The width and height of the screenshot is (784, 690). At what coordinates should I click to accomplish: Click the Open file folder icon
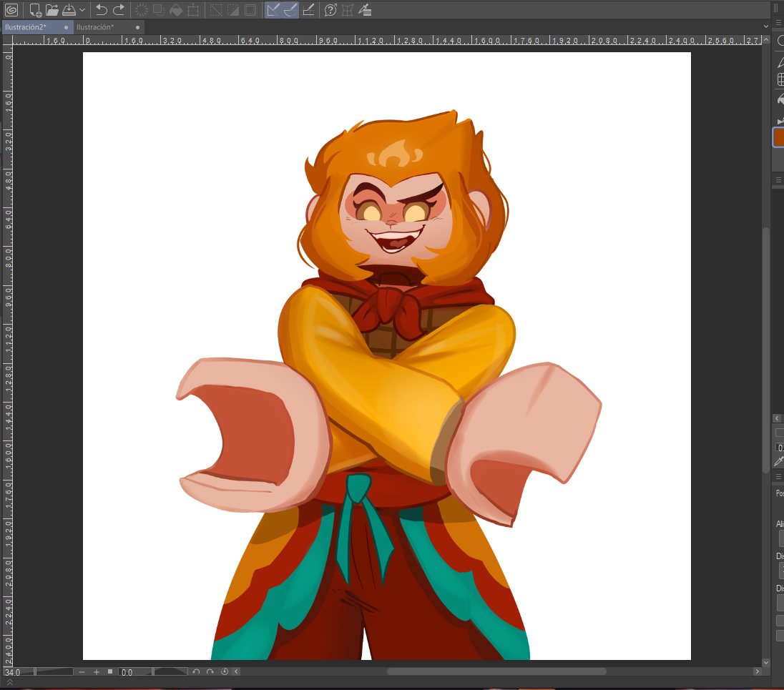[52, 9]
